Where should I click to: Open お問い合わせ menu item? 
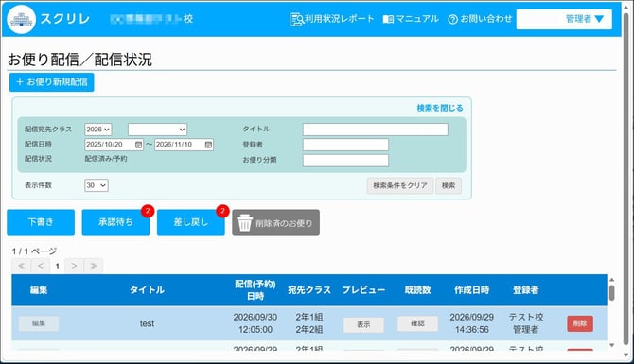click(480, 19)
